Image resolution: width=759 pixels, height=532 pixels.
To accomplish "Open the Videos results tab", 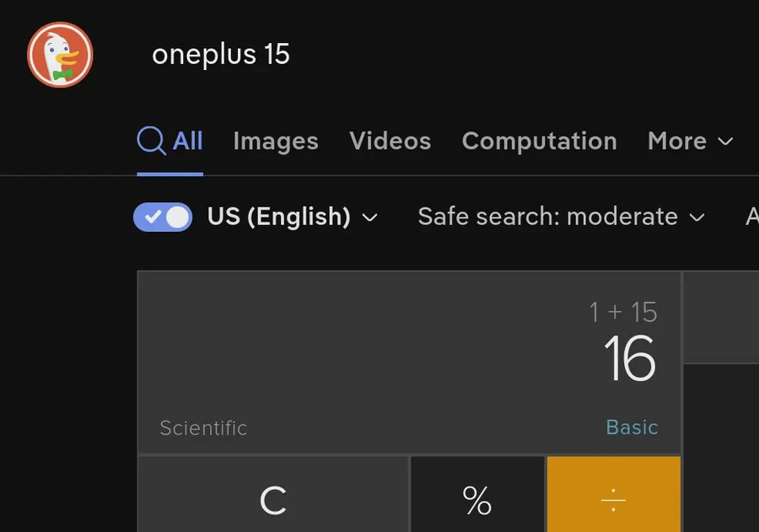I will (390, 141).
